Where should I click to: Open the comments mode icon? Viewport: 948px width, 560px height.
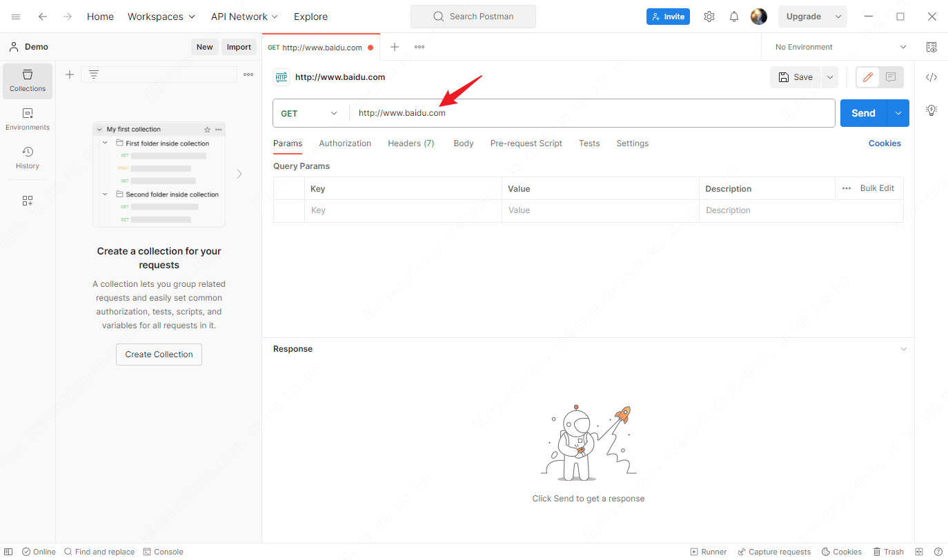[891, 77]
